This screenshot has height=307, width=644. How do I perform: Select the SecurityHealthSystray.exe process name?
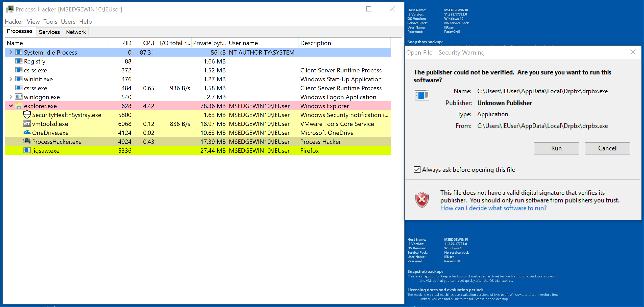pyautogui.click(x=67, y=115)
